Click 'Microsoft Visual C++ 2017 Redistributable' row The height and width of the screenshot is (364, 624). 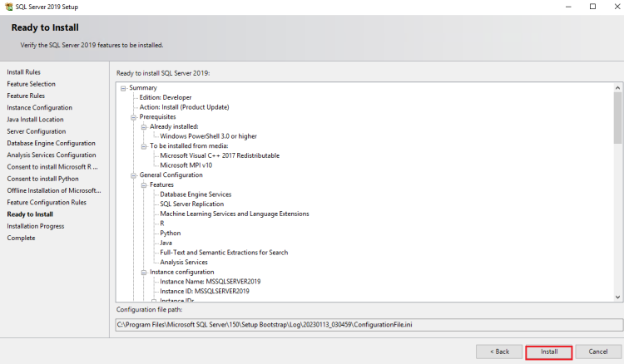pyautogui.click(x=220, y=155)
